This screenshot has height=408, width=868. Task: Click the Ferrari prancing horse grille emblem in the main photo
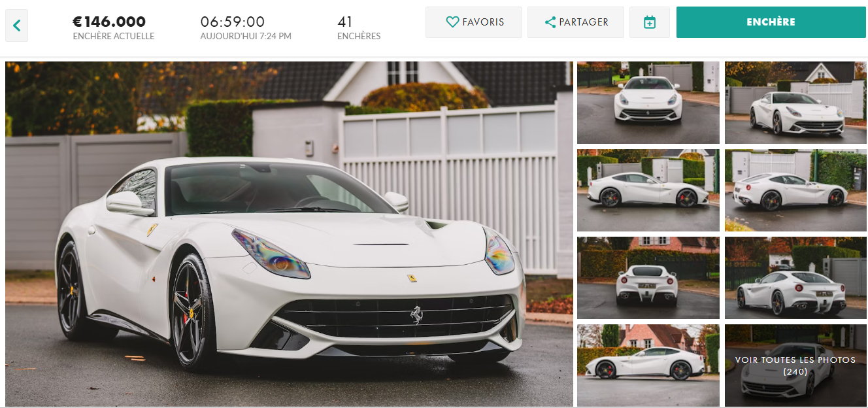pyautogui.click(x=416, y=314)
